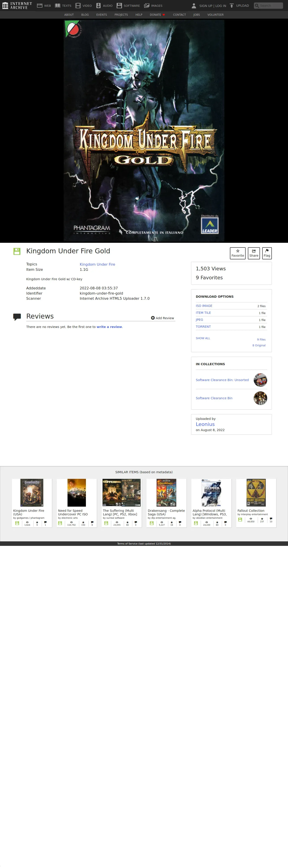Image resolution: width=288 pixels, height=868 pixels.
Task: Open the Video filmstrip icon
Action: pos(78,6)
